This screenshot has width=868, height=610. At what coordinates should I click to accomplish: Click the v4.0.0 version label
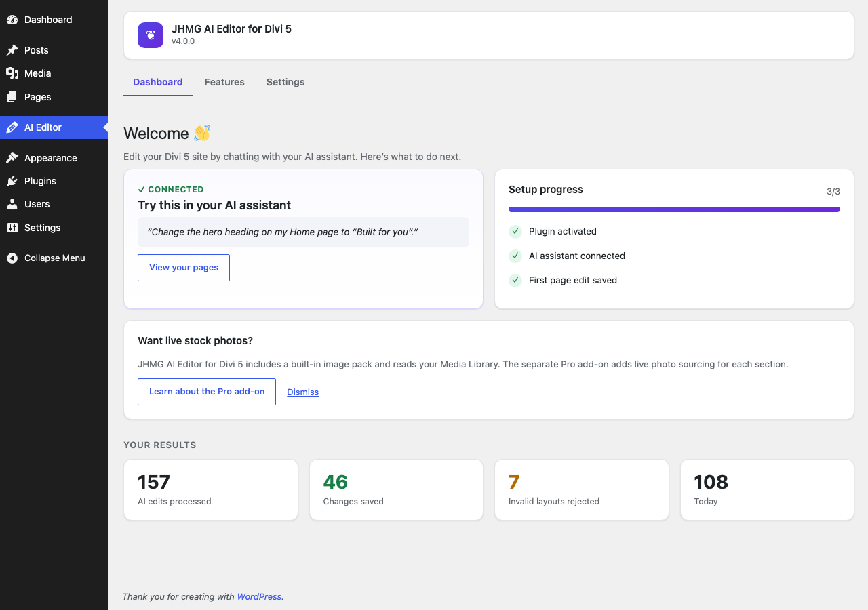pos(183,41)
